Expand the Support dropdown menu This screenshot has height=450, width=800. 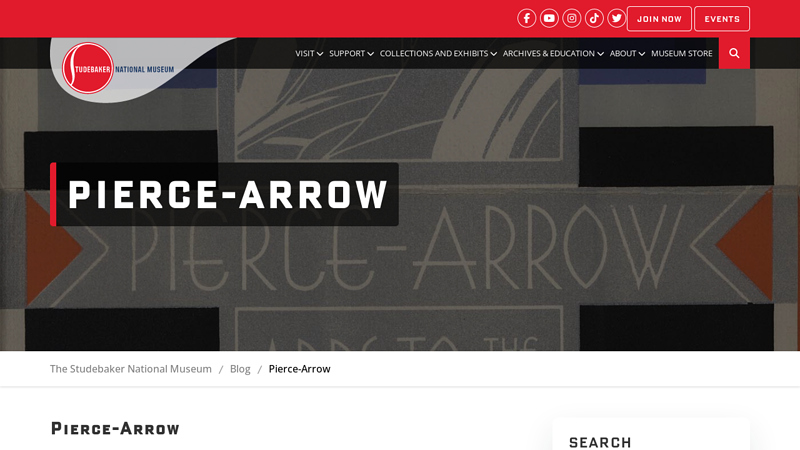(351, 54)
